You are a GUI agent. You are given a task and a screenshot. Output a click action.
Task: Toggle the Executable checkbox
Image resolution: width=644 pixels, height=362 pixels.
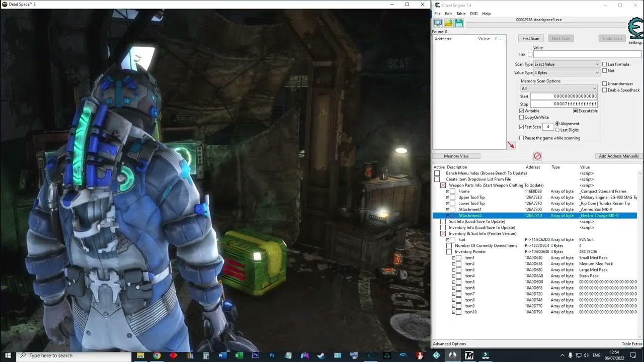click(x=575, y=111)
